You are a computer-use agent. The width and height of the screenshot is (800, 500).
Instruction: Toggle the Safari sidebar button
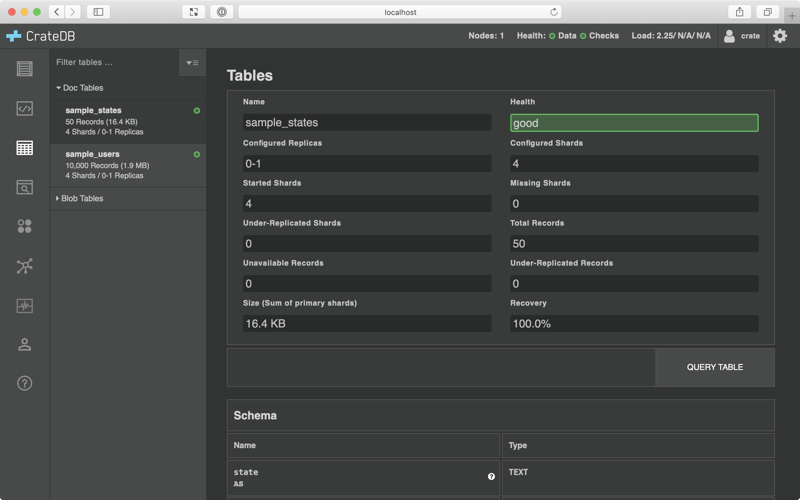tap(98, 12)
